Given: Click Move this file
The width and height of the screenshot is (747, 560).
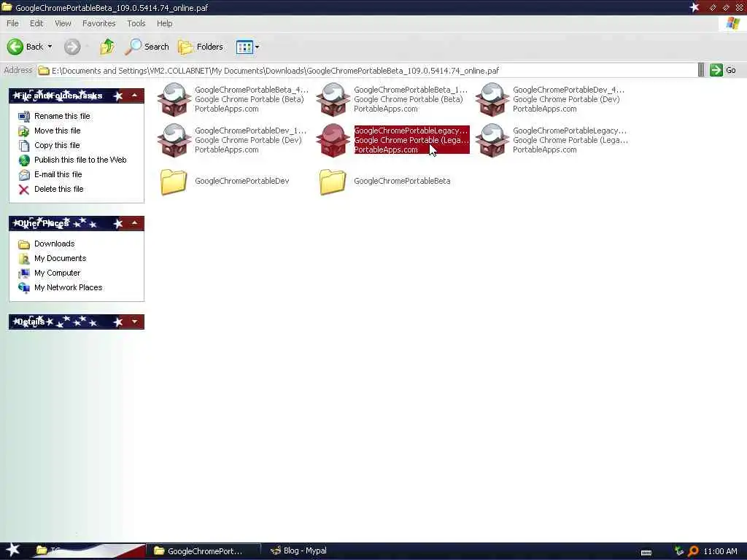Looking at the screenshot, I should coord(57,131).
